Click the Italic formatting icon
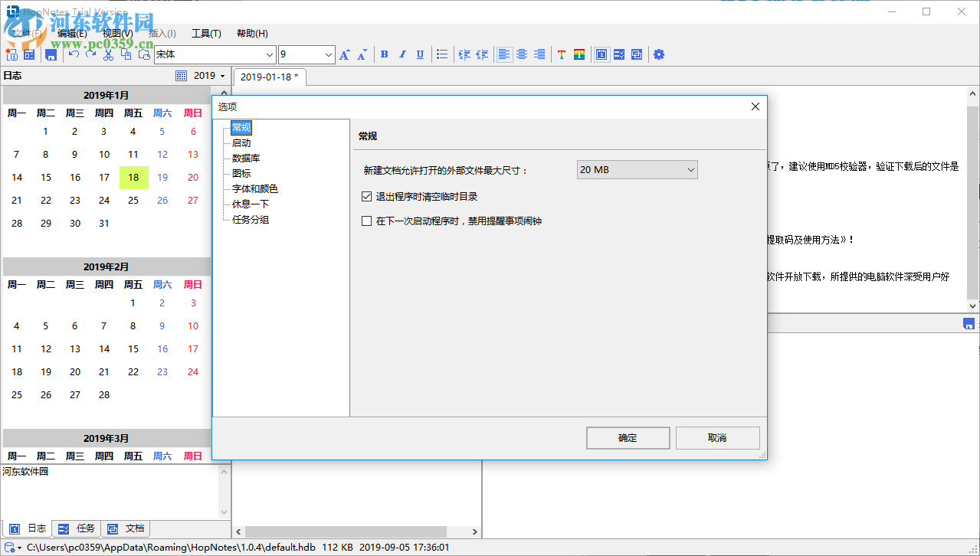Viewport: 980px width, 556px height. point(402,54)
